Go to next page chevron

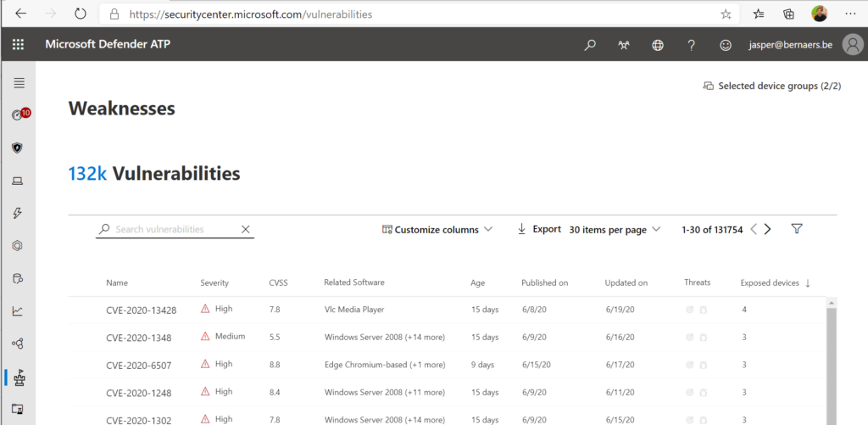(767, 229)
